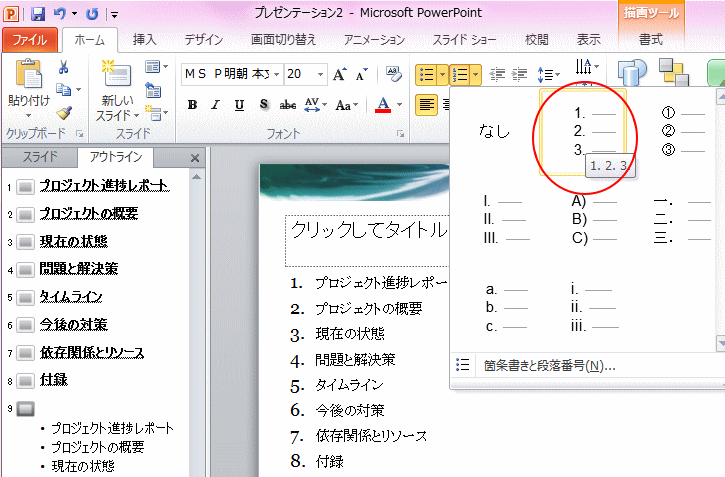
Task: Open the slide layout dropdown icon
Action: coord(156,67)
